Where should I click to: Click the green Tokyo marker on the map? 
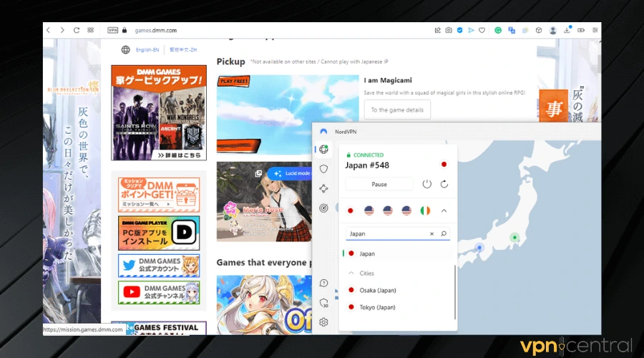click(514, 237)
